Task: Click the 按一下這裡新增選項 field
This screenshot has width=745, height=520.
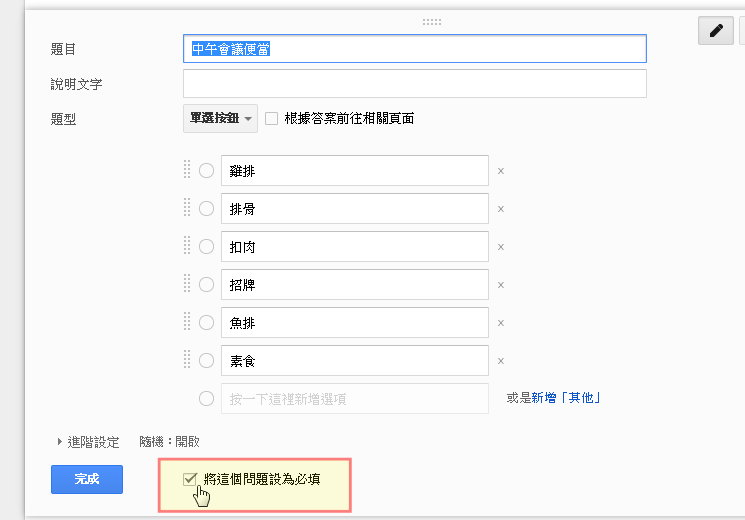Action: tap(354, 399)
